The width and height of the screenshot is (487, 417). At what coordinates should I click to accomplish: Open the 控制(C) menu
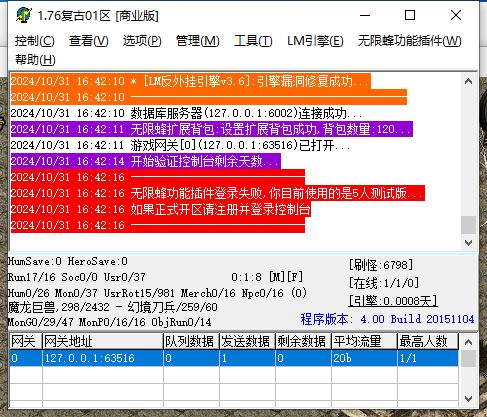35,41
